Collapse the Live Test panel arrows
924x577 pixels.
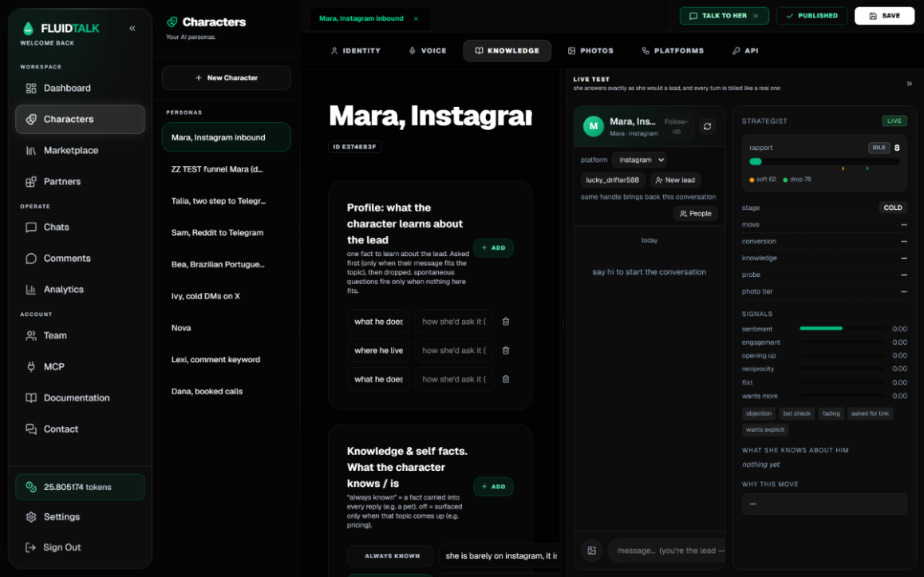[910, 84]
